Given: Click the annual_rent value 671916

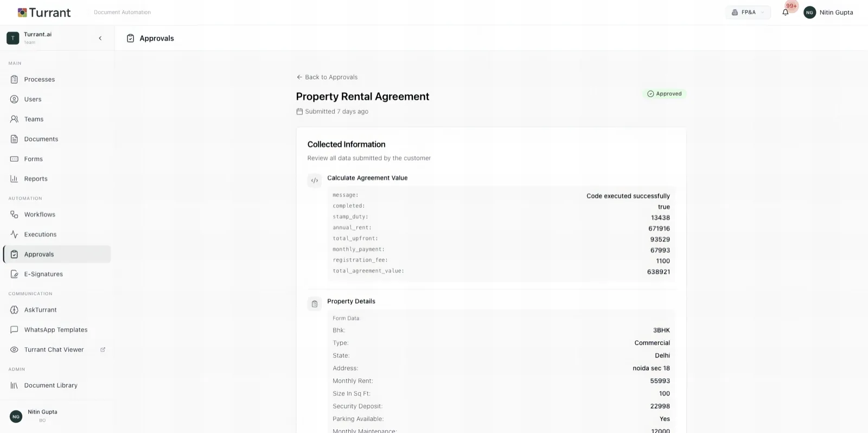Looking at the screenshot, I should pyautogui.click(x=659, y=228).
